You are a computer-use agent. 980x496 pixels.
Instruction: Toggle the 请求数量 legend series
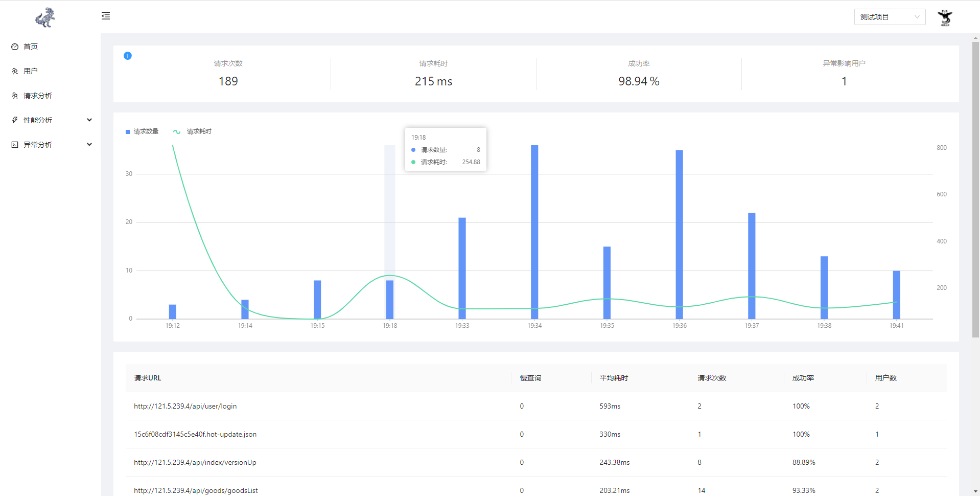142,131
